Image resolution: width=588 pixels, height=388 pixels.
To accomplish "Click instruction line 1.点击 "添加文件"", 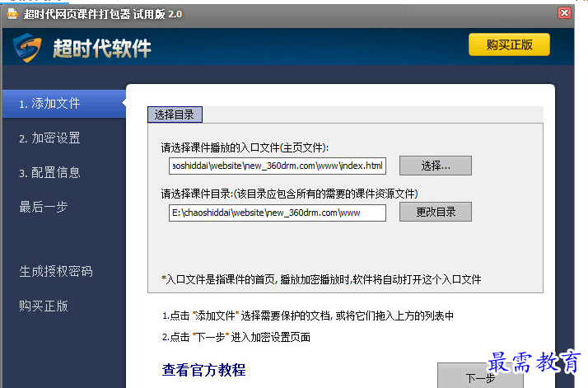I will [x=308, y=316].
